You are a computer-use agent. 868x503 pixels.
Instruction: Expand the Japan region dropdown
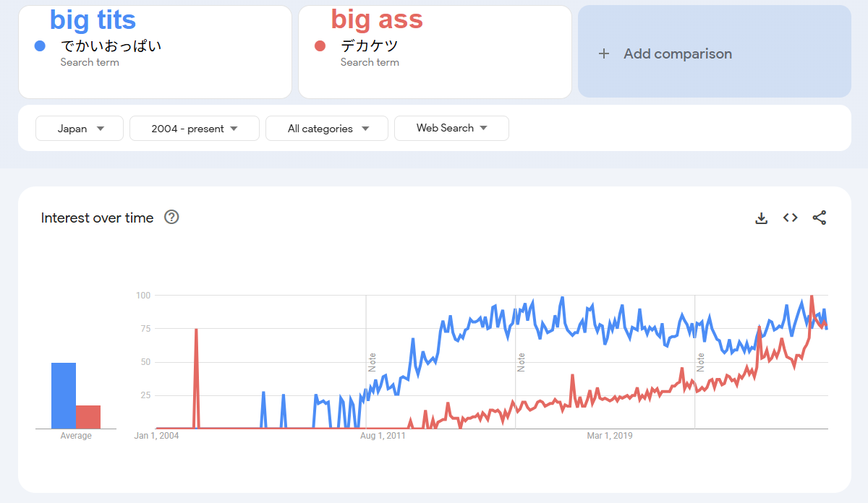(80, 128)
